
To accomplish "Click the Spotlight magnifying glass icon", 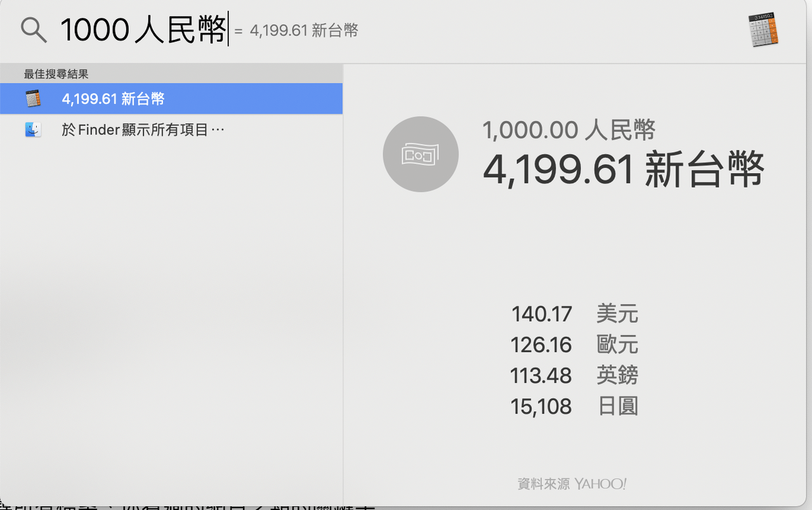I will tap(34, 30).
